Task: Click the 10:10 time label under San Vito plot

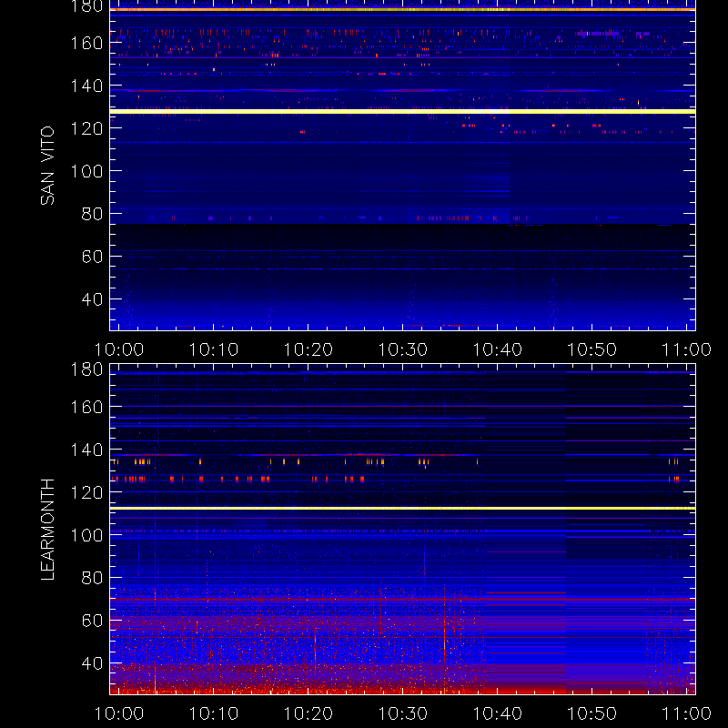Action: (x=214, y=349)
